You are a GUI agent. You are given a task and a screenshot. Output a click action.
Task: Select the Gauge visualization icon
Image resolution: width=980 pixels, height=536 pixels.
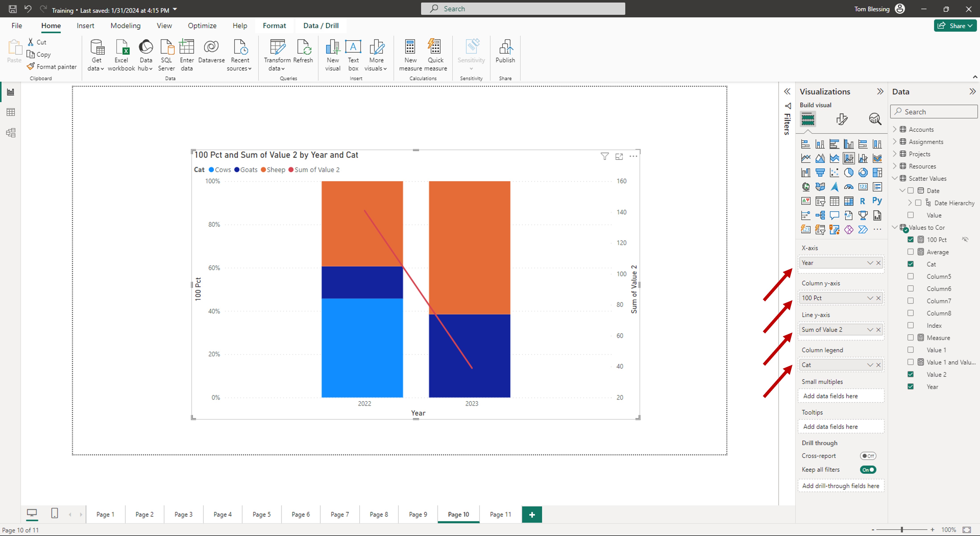coord(849,187)
